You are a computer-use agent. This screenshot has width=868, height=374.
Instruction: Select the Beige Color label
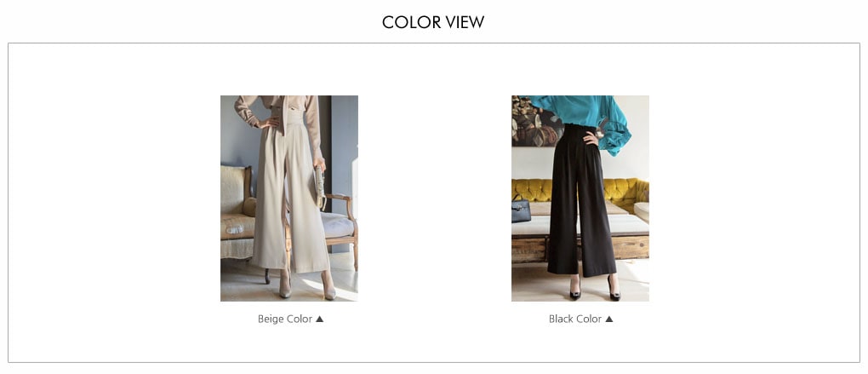(285, 319)
